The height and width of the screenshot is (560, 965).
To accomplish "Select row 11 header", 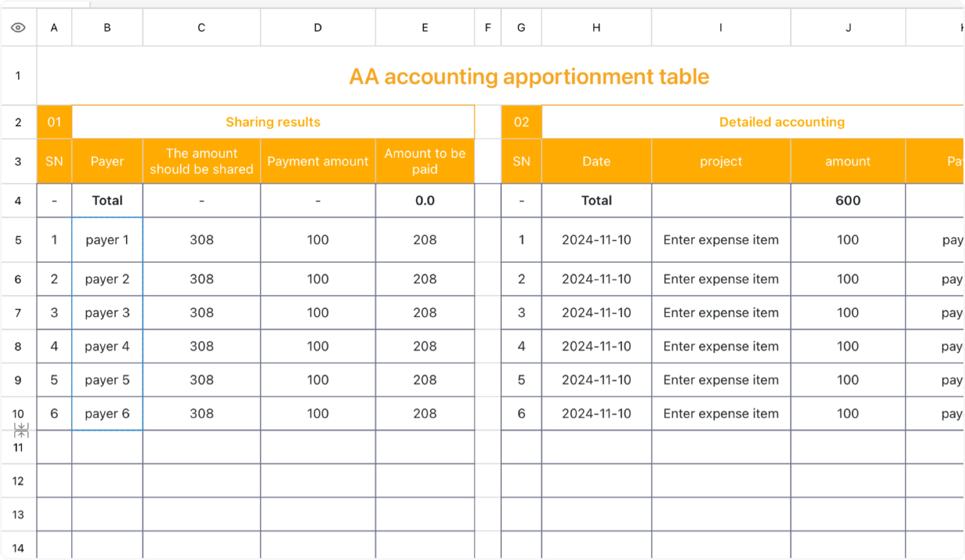I will (18, 448).
